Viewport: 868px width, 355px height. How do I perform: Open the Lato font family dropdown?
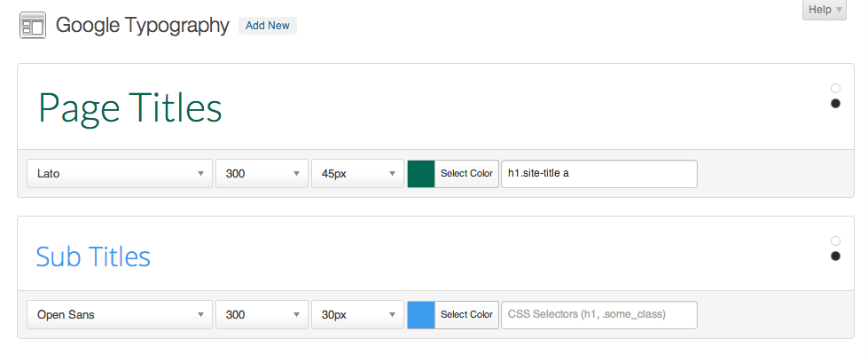[120, 173]
